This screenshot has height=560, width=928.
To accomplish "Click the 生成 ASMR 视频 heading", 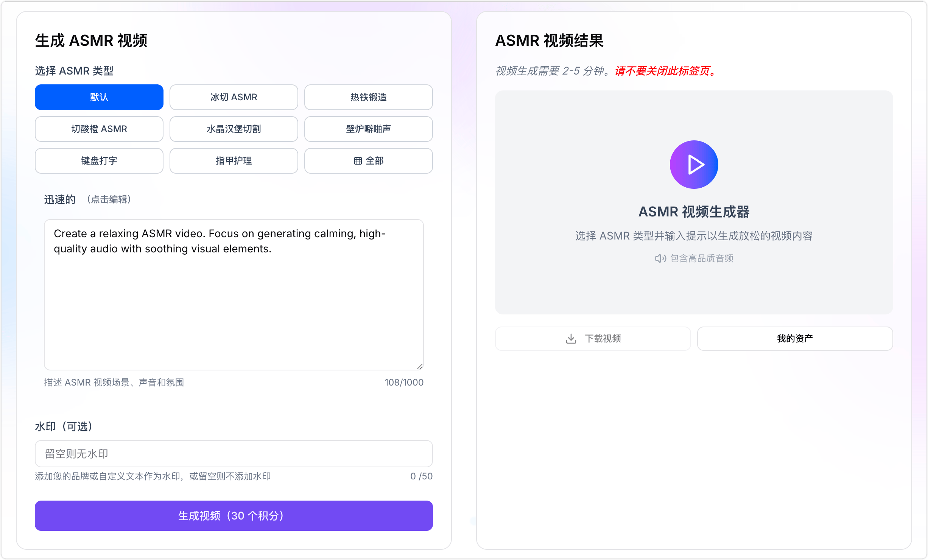I will pos(91,40).
